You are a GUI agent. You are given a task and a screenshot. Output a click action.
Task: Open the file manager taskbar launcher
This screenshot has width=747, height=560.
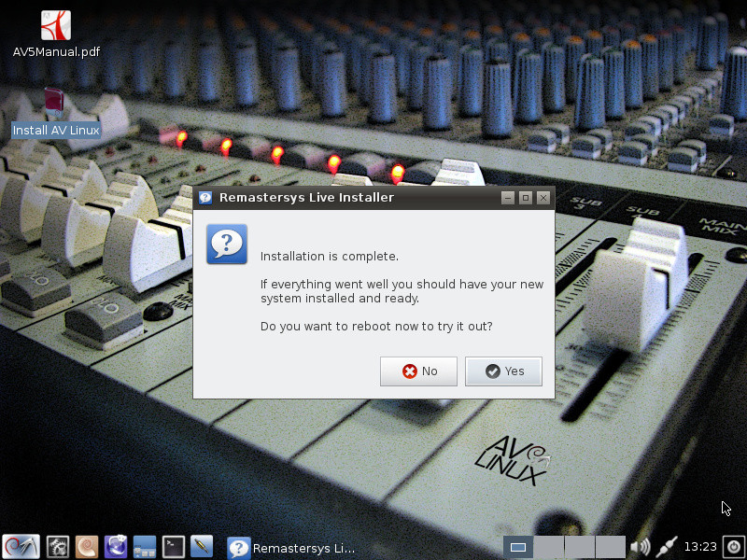[145, 547]
